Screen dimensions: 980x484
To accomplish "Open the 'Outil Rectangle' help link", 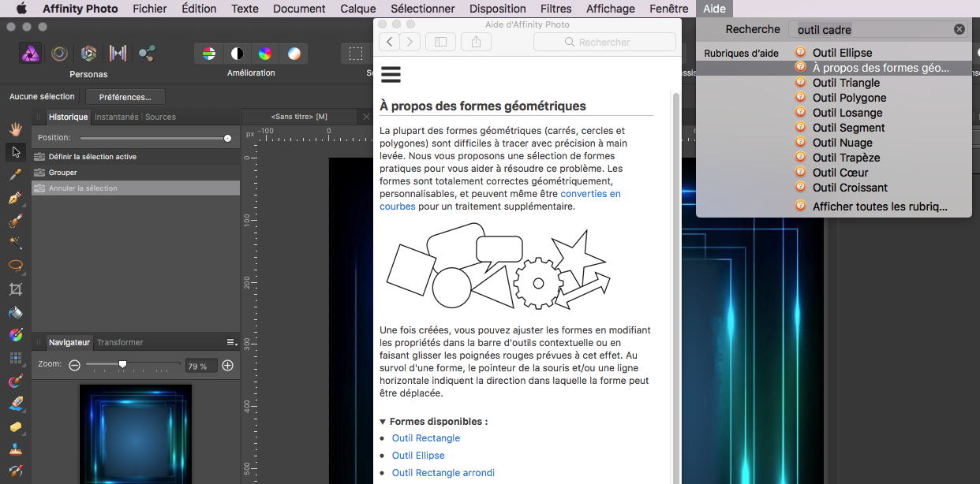I will 426,438.
